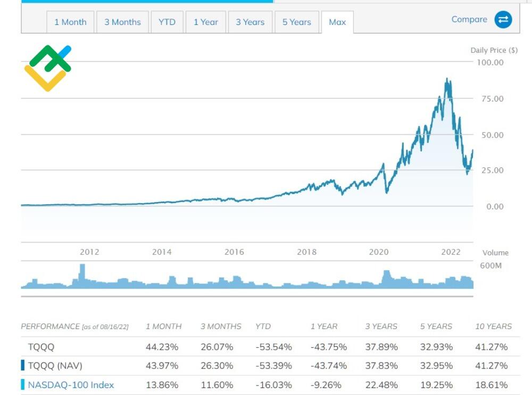Image resolution: width=532 pixels, height=395 pixels.
Task: Click the 1 YEAR column header
Action: tap(324, 326)
